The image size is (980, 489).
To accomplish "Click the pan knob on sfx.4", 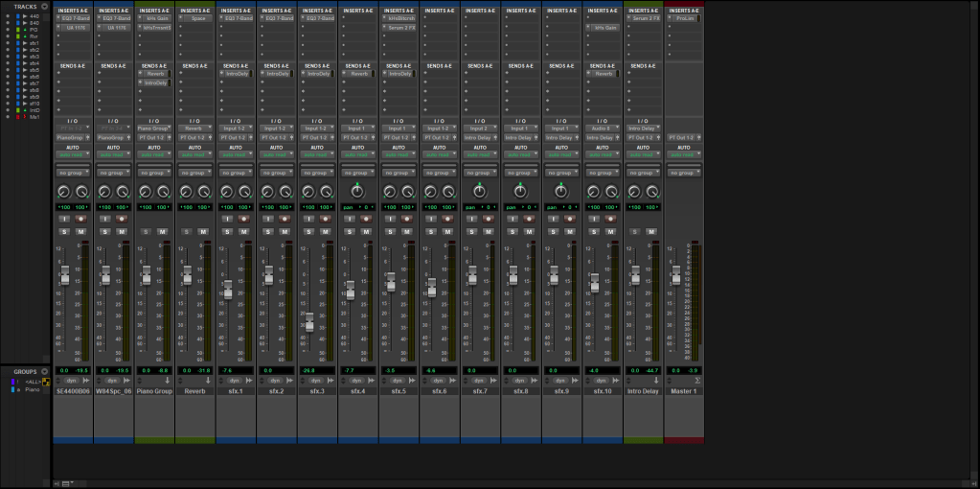I will 358,191.
